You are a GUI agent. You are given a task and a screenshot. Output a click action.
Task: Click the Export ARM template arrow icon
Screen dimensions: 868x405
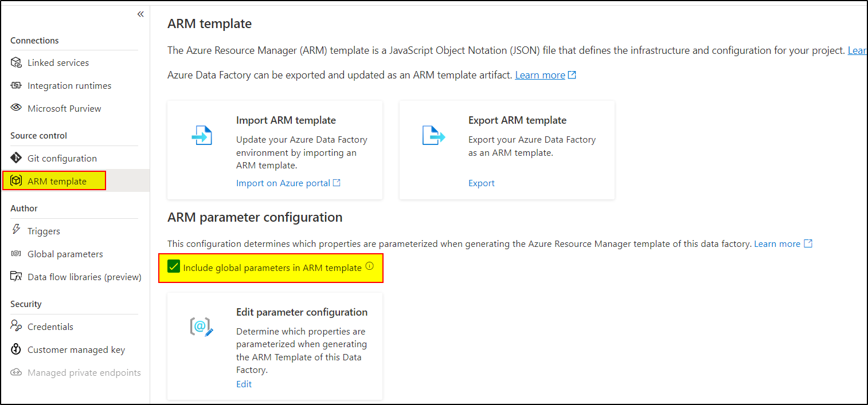pyautogui.click(x=433, y=135)
